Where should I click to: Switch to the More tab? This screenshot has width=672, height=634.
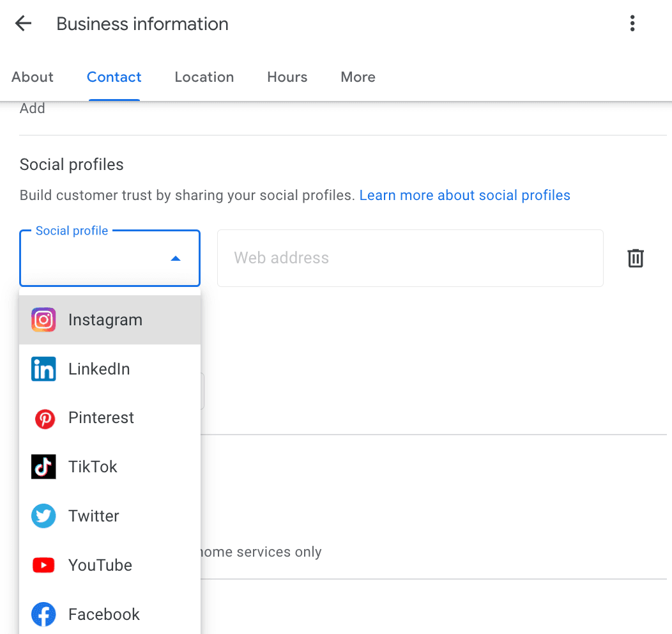(x=358, y=77)
